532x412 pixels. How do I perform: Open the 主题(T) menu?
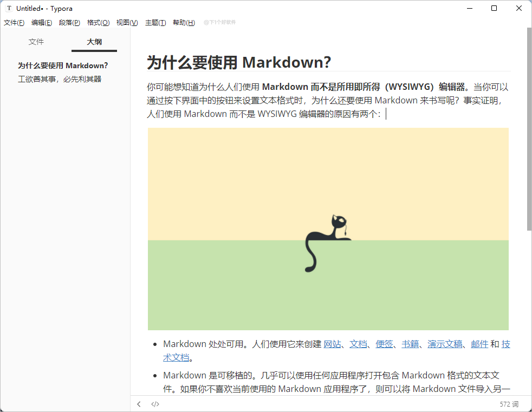click(155, 22)
